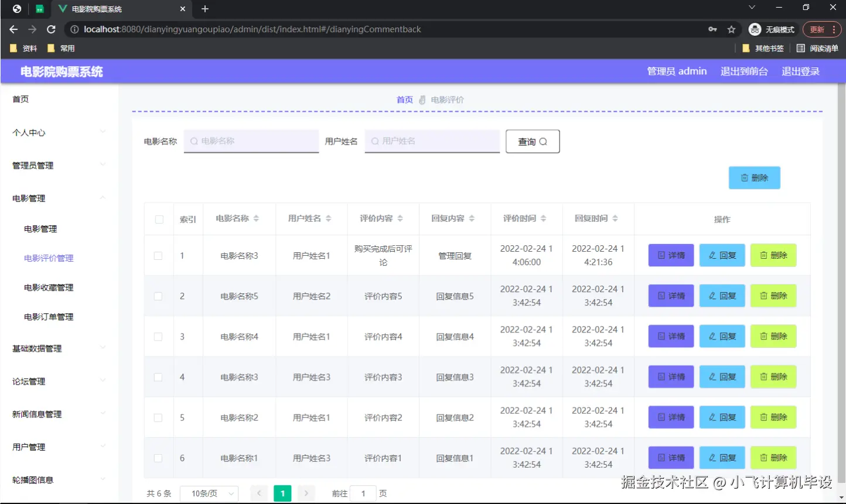Click the 首页 breadcrumb link
The height and width of the screenshot is (504, 846).
click(405, 100)
